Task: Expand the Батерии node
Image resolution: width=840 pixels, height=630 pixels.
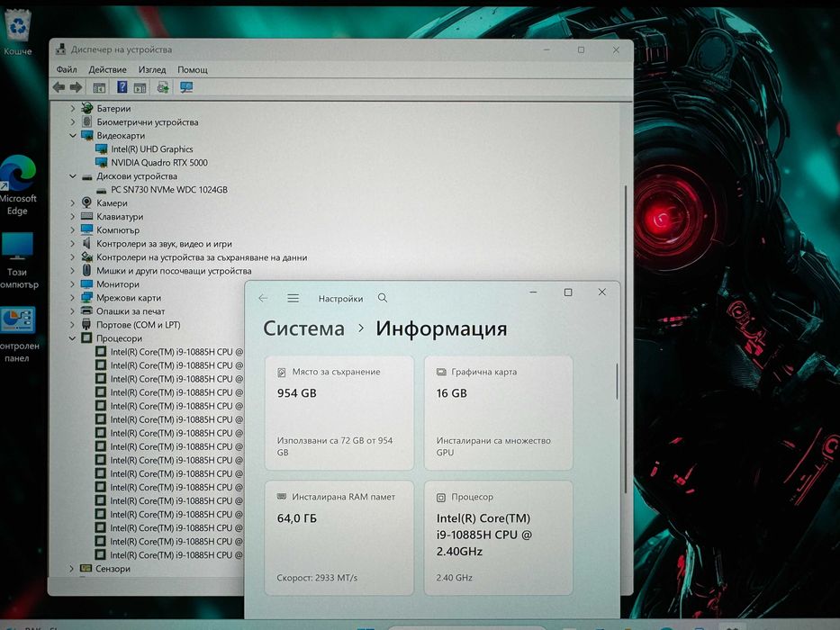Action: (x=73, y=108)
